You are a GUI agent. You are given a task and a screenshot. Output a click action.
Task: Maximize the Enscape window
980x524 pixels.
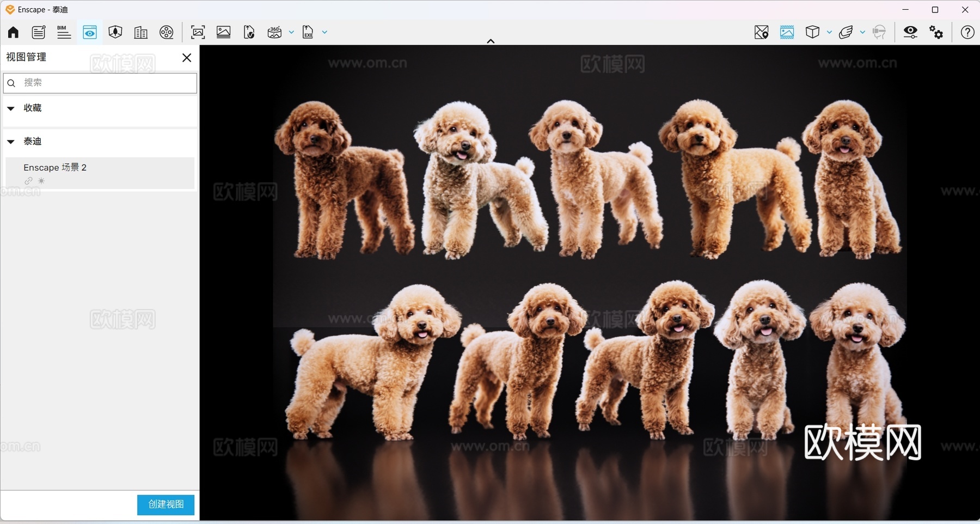coord(935,9)
